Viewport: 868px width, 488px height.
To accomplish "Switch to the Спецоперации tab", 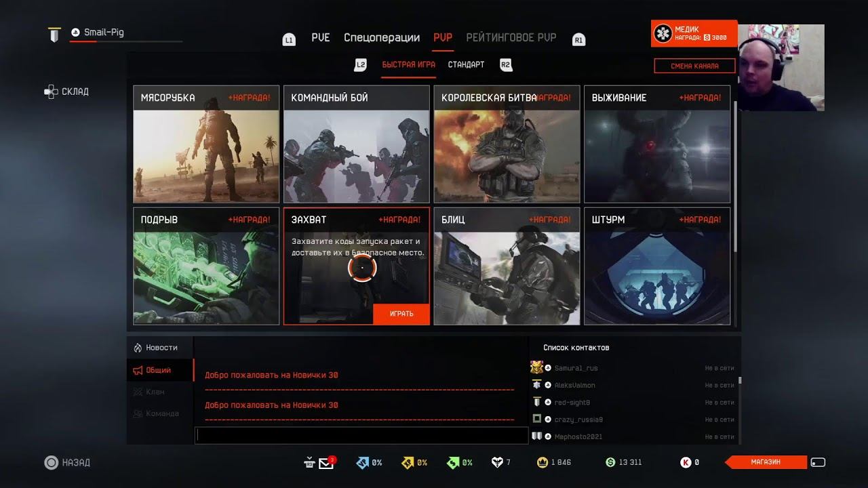I will click(x=382, y=38).
